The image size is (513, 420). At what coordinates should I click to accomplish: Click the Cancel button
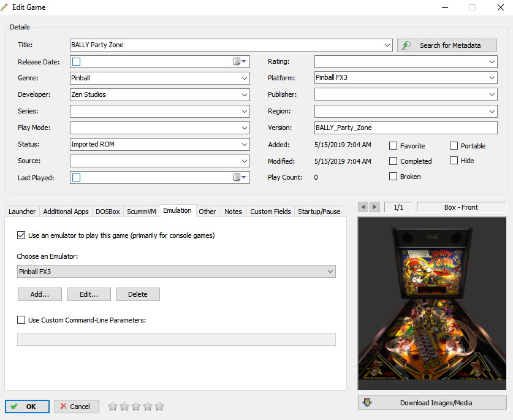click(77, 407)
